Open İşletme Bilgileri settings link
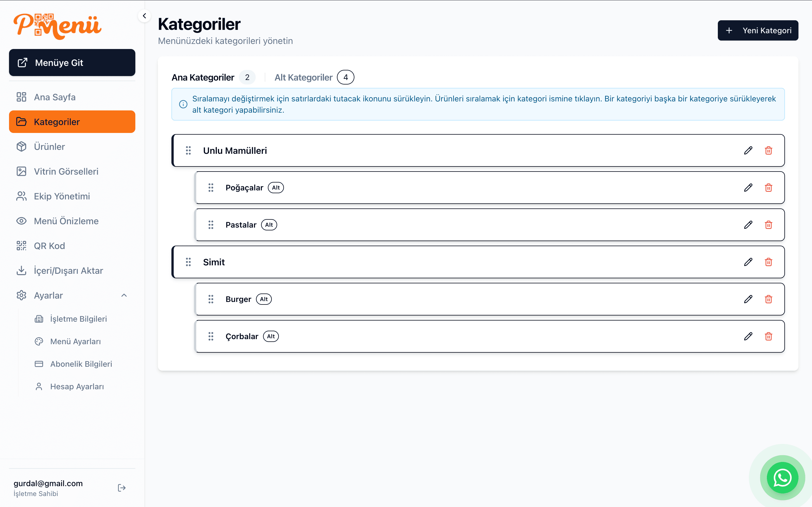The image size is (812, 507). [78, 319]
